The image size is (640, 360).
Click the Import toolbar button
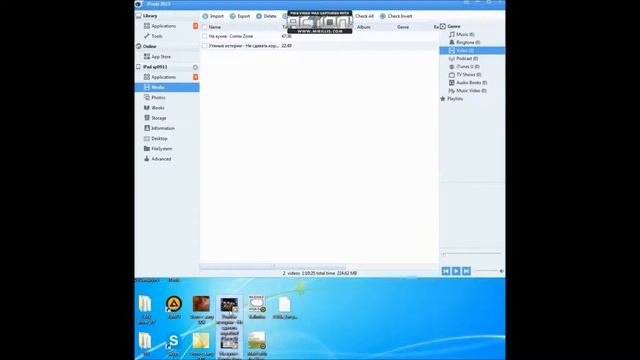213,16
